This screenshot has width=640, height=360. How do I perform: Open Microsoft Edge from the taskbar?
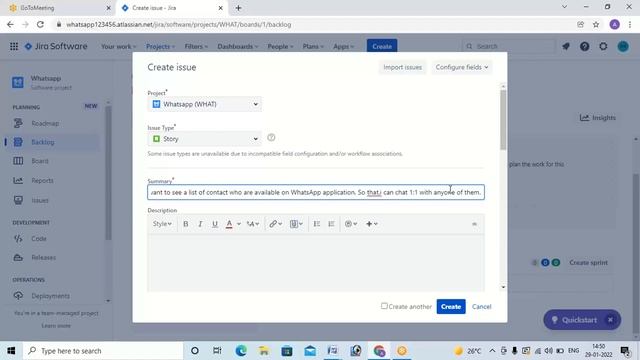click(241, 351)
